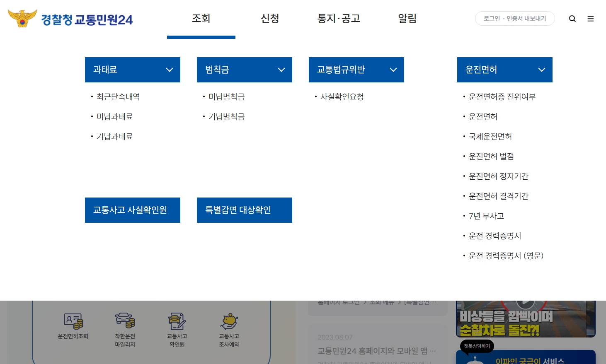The height and width of the screenshot is (364, 606).
Task: Collapse the 범칙금 category chevron
Action: (281, 70)
